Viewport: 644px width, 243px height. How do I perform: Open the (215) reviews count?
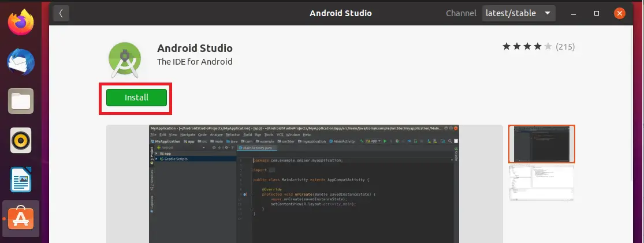tap(565, 46)
